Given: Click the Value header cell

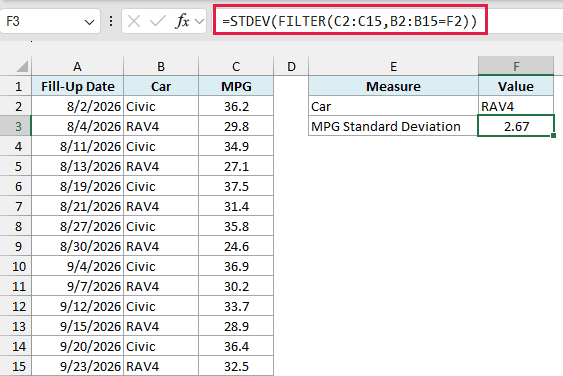Looking at the screenshot, I should click(x=516, y=86).
